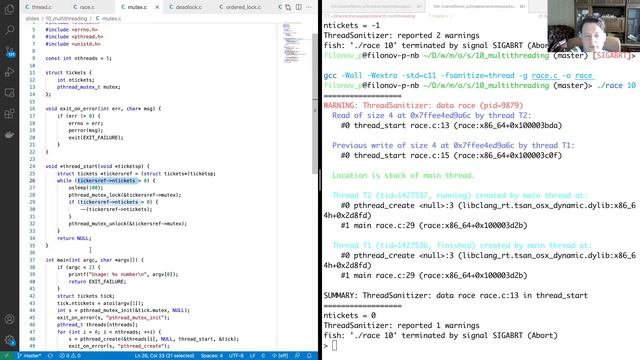This screenshot has height=360, width=640.
Task: Open the editor More Actions menu
Action: point(309,7)
